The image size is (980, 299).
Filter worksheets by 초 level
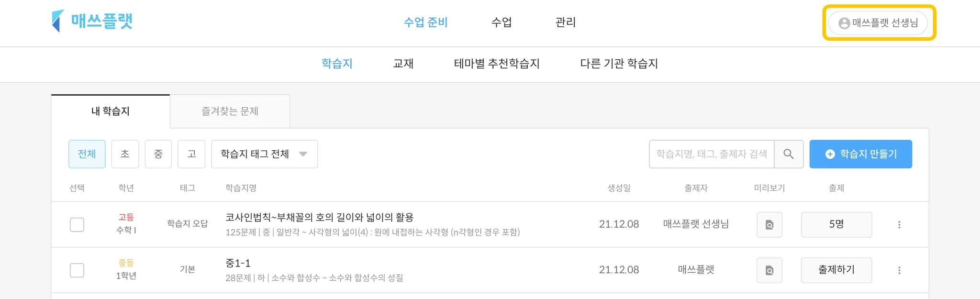click(x=125, y=154)
